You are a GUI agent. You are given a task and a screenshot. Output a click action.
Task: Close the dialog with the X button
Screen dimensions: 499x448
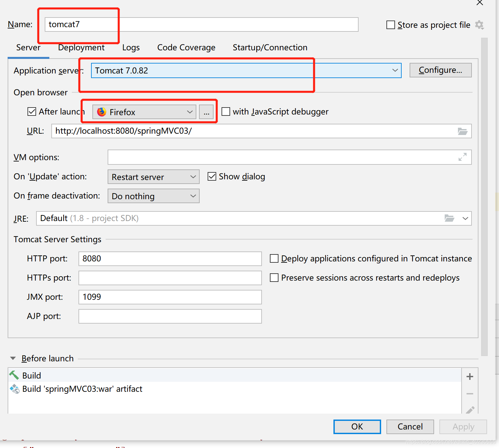479,3
